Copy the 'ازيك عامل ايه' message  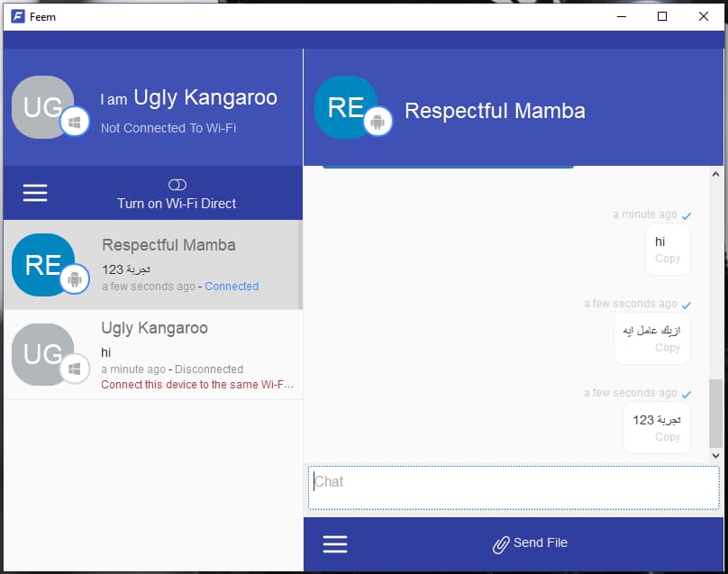coord(668,347)
